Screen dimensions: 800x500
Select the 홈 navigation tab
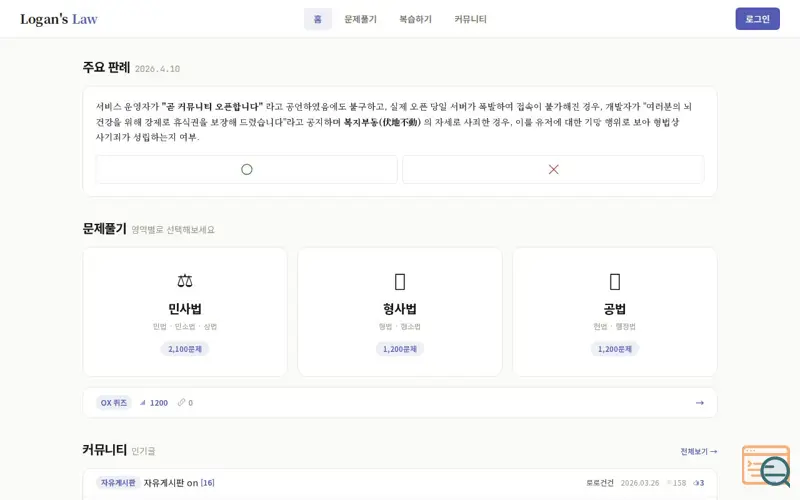[318, 19]
